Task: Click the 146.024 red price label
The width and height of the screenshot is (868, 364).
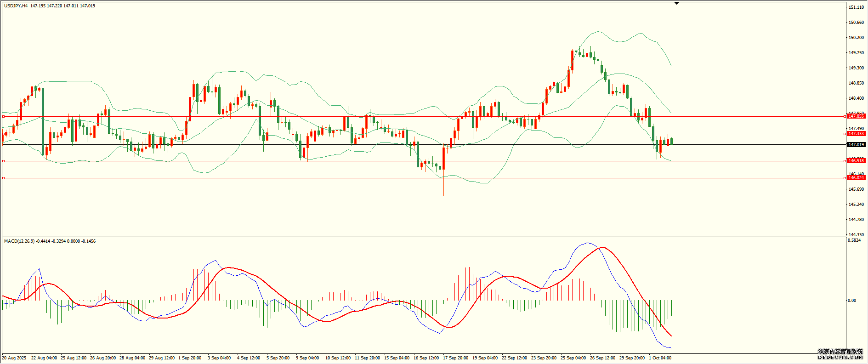Action: click(856, 178)
